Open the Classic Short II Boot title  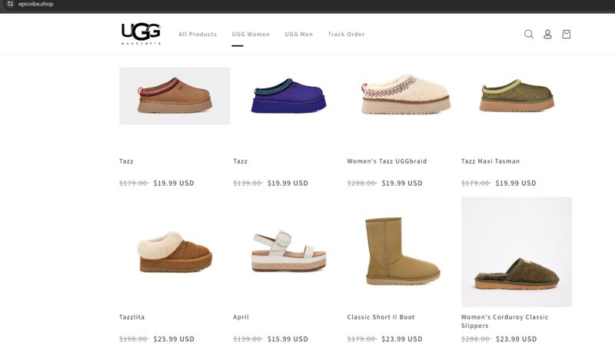tap(381, 317)
